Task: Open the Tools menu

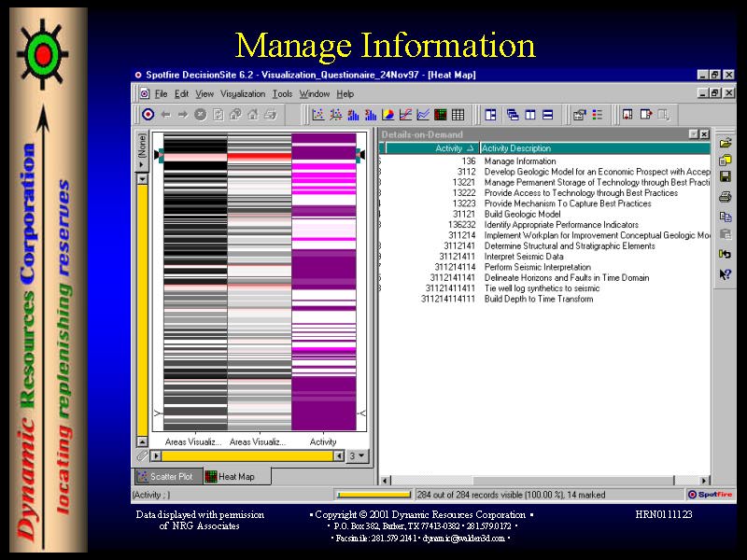Action: (x=282, y=94)
